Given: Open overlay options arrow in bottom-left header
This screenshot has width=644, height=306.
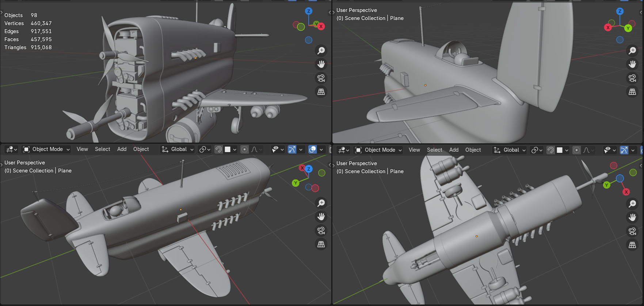Looking at the screenshot, I should coord(321,149).
